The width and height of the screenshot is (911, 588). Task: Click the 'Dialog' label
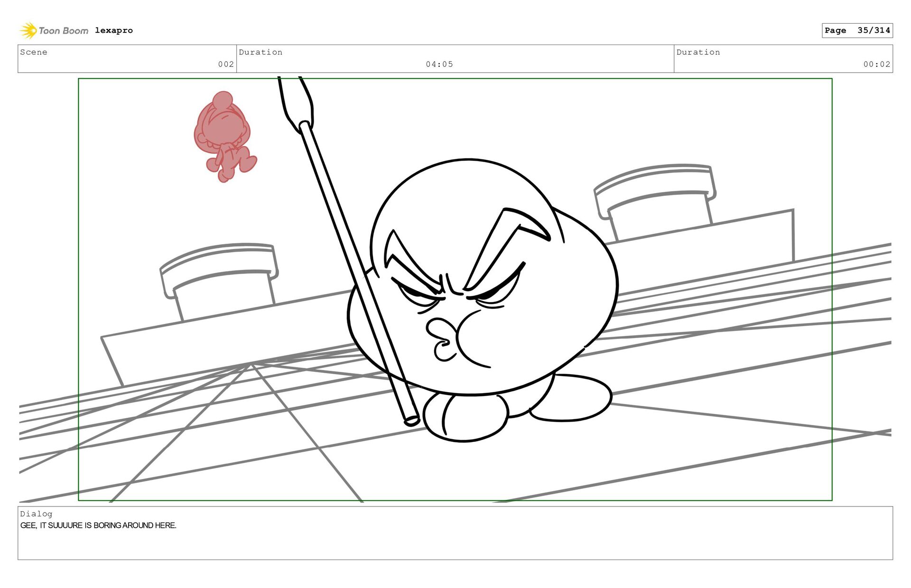(x=36, y=514)
